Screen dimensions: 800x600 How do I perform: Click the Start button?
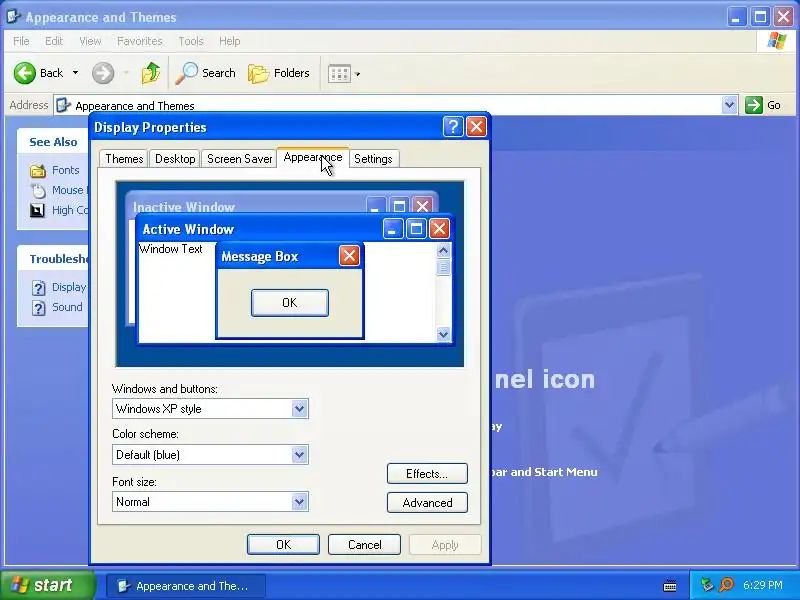click(47, 585)
